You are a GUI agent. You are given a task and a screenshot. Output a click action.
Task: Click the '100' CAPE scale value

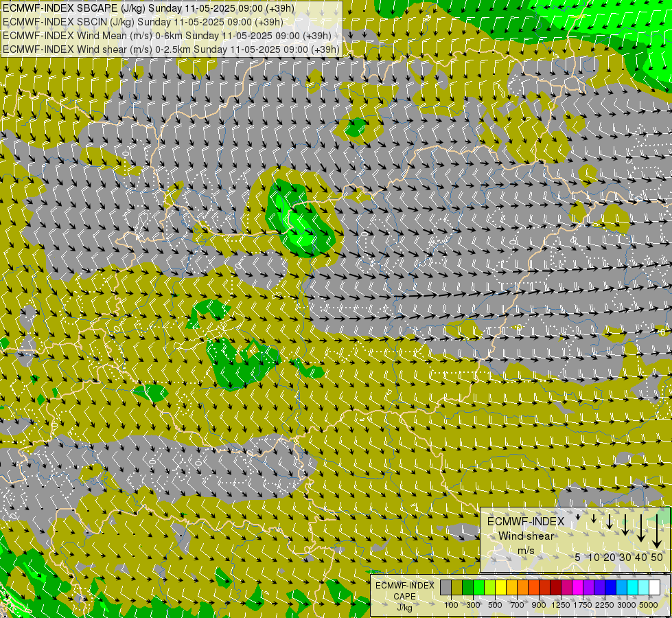(x=451, y=605)
